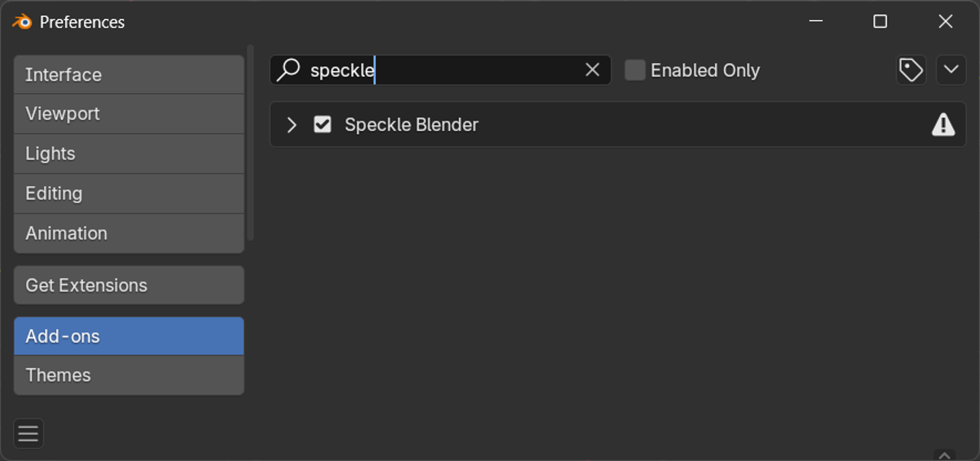This screenshot has height=461, width=980.
Task: Switch to the Interface section
Action: pos(129,75)
